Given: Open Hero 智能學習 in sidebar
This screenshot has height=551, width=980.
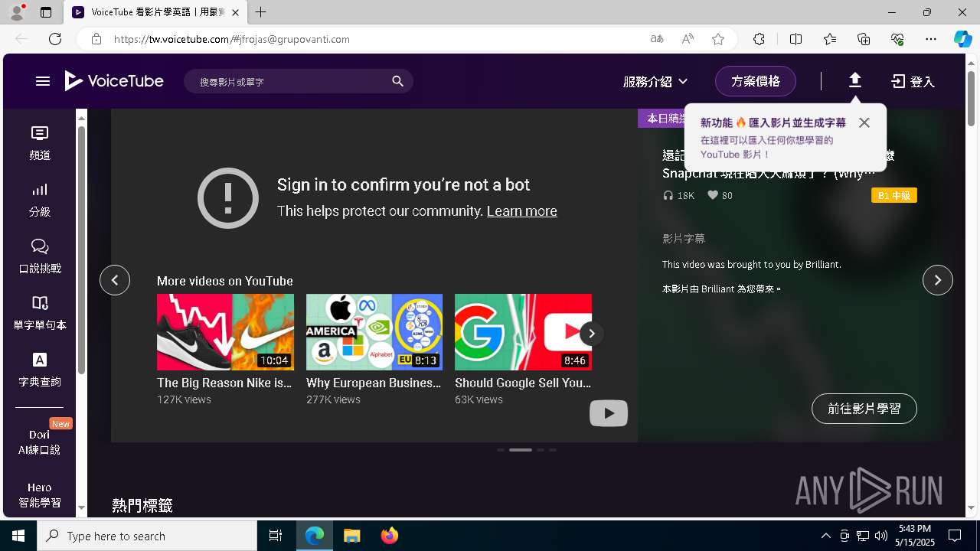Looking at the screenshot, I should [x=40, y=495].
